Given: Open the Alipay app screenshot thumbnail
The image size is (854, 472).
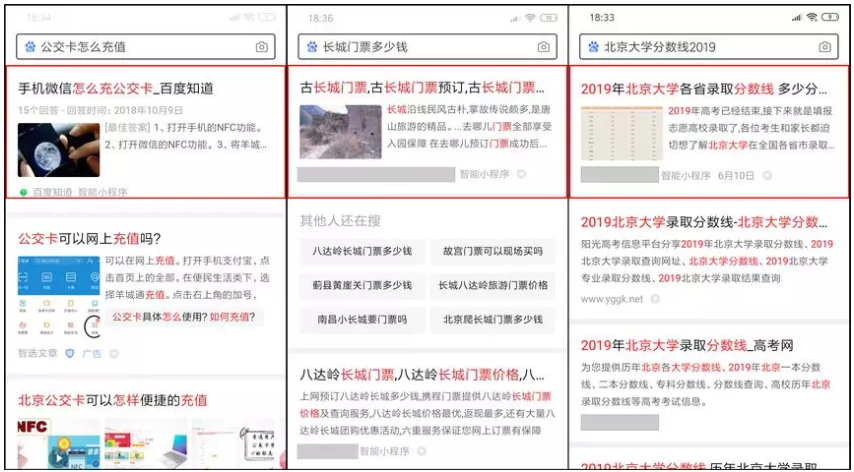Looking at the screenshot, I should pyautogui.click(x=59, y=296).
